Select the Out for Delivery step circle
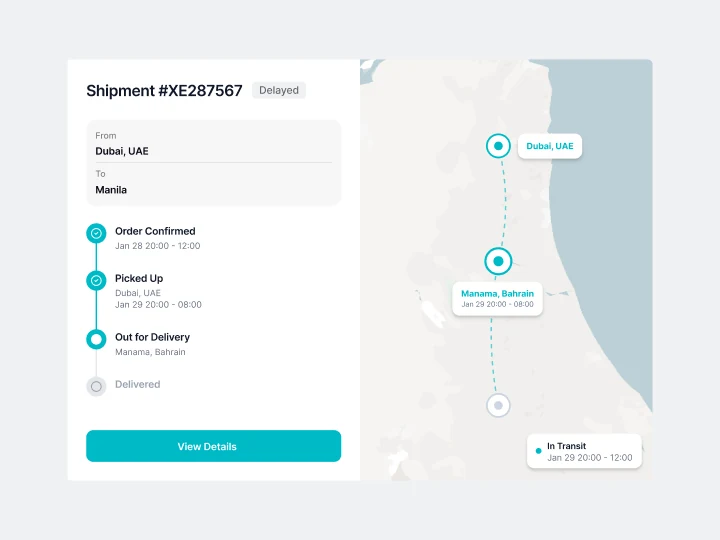The width and height of the screenshot is (720, 540). click(96, 339)
